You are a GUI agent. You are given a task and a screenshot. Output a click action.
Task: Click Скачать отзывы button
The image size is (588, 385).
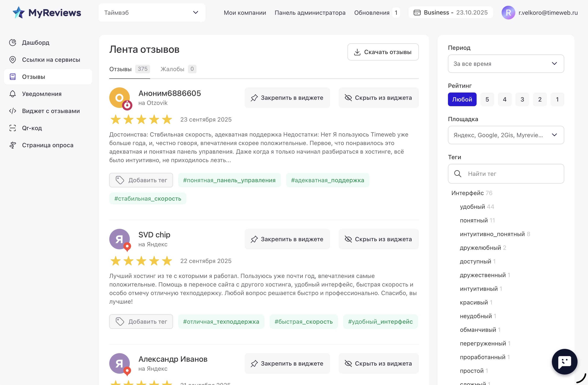pyautogui.click(x=383, y=52)
